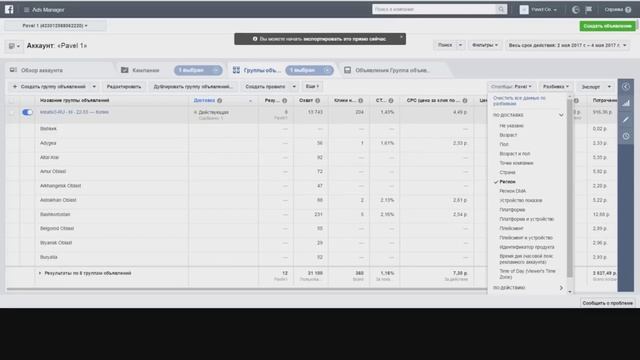Image resolution: width=640 pixels, height=360 pixels.
Task: Click the Facebook logo icon
Action: [9, 9]
